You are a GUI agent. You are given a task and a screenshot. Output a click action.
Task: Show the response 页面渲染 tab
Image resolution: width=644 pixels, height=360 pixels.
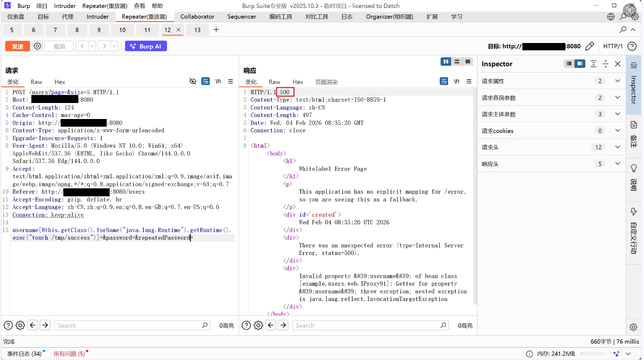point(326,82)
